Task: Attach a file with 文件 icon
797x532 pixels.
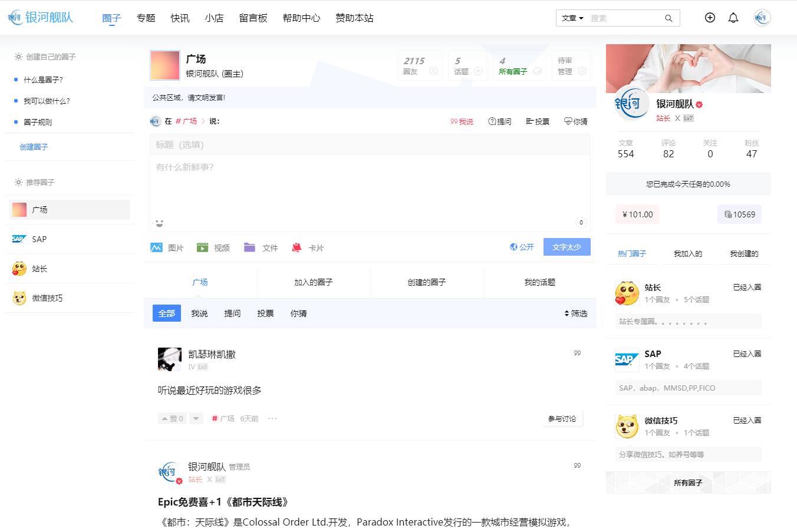Action: (x=261, y=248)
